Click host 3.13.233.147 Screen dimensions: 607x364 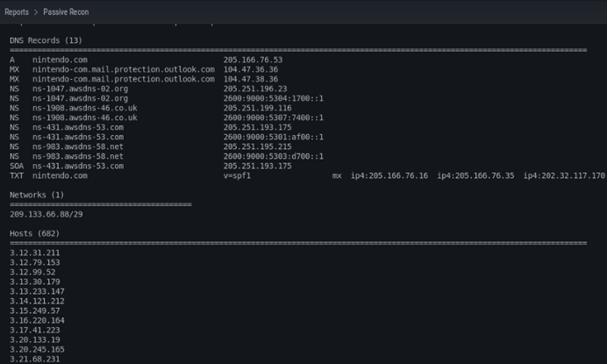coord(37,291)
